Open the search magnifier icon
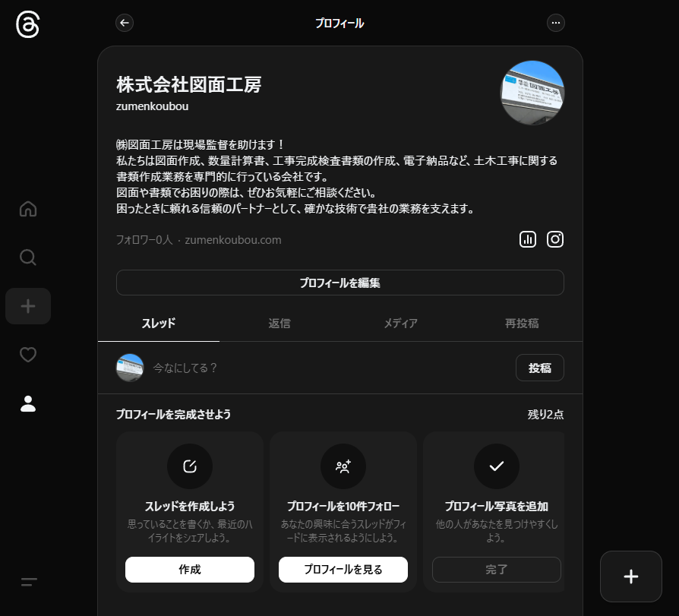679x616 pixels. [28, 257]
